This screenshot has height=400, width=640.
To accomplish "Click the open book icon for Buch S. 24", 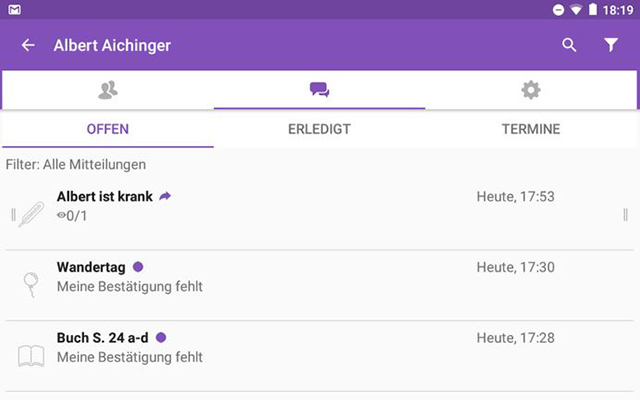I will click(31, 356).
